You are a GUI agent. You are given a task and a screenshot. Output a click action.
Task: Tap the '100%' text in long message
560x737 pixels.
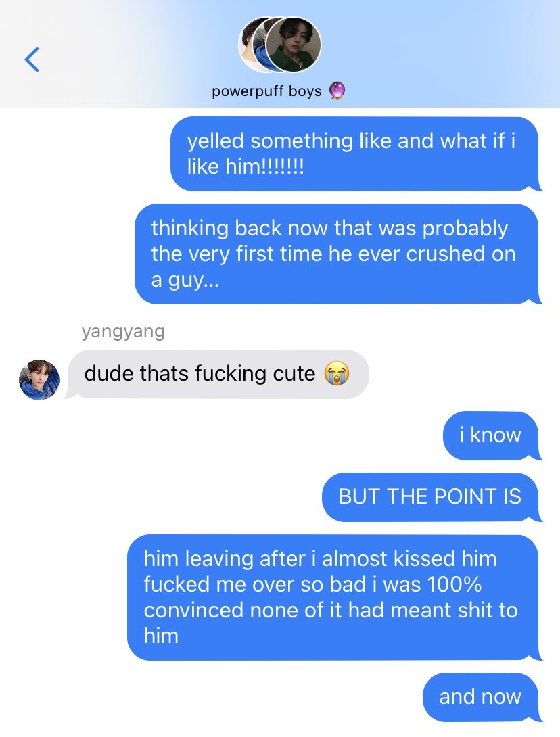(454, 584)
